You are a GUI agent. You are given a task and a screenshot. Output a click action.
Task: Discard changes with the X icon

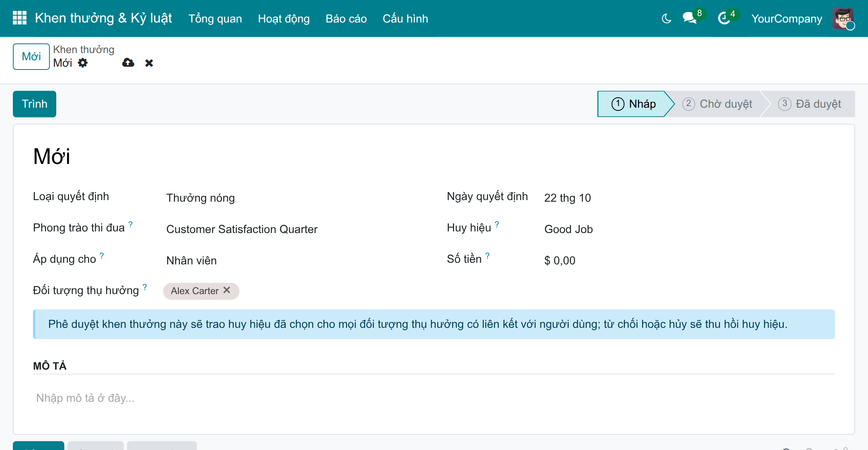149,63
